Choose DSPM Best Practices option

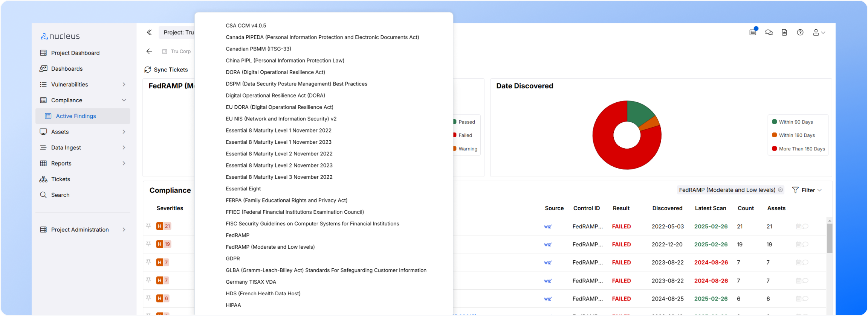click(296, 84)
